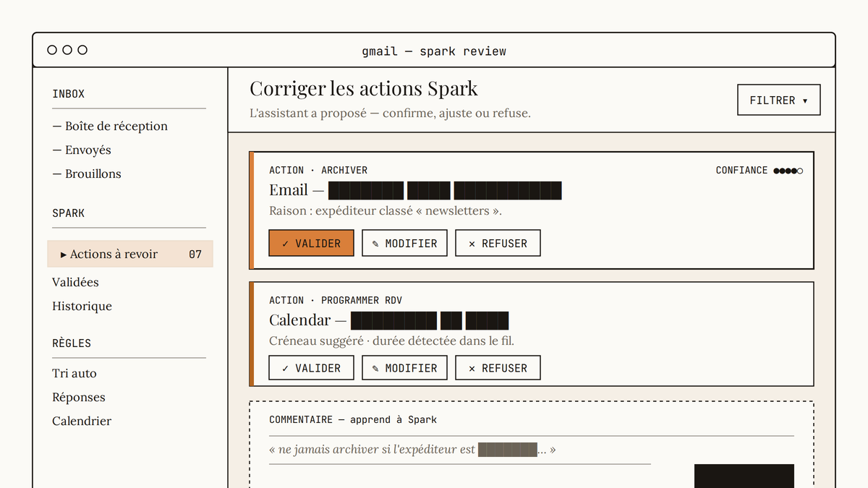
Task: Modify the Archiver email action
Action: pos(404,243)
